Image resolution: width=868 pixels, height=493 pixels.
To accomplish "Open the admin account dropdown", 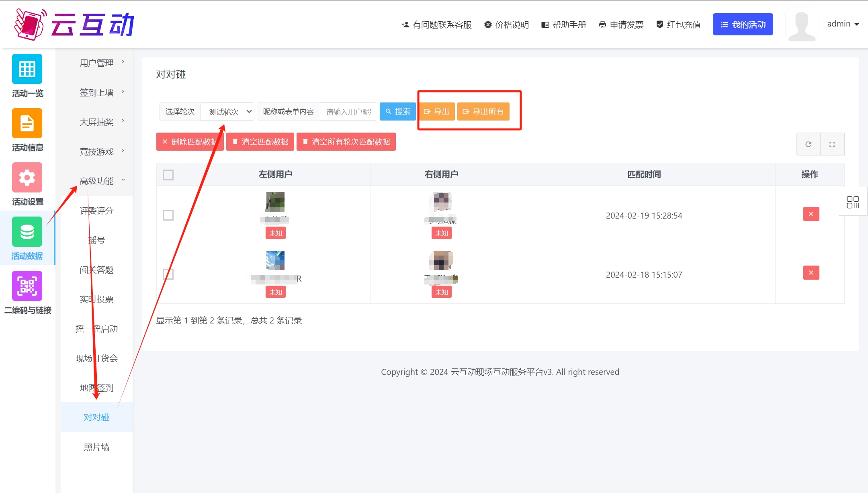I will coord(842,24).
